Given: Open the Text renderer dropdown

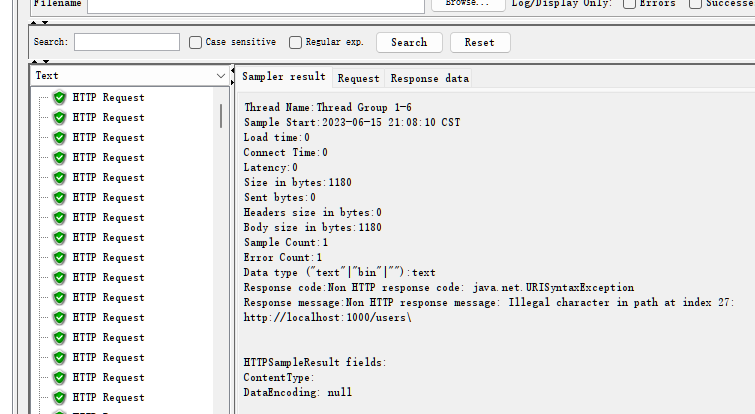Looking at the screenshot, I should [130, 76].
